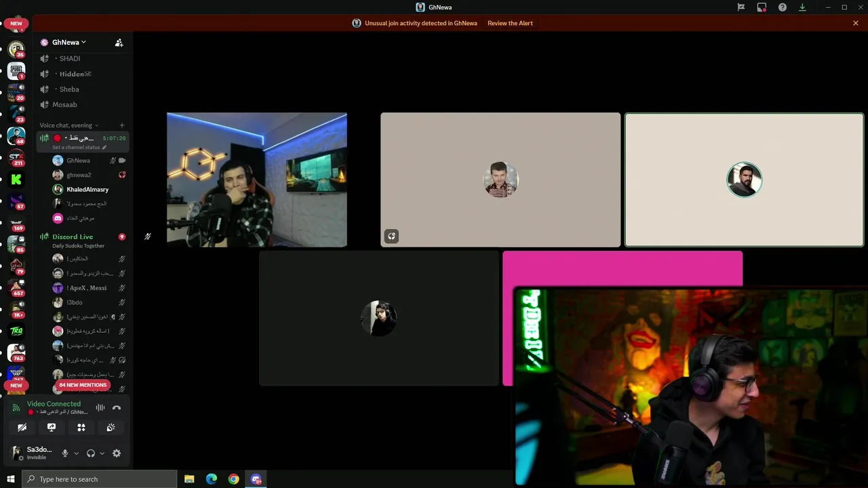This screenshot has width=868, height=488.
Task: Open activities launcher in voice panel
Action: [x=81, y=428]
